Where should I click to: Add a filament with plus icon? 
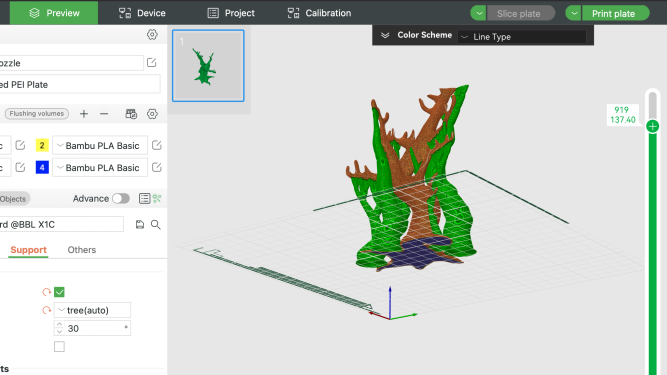[x=84, y=114]
